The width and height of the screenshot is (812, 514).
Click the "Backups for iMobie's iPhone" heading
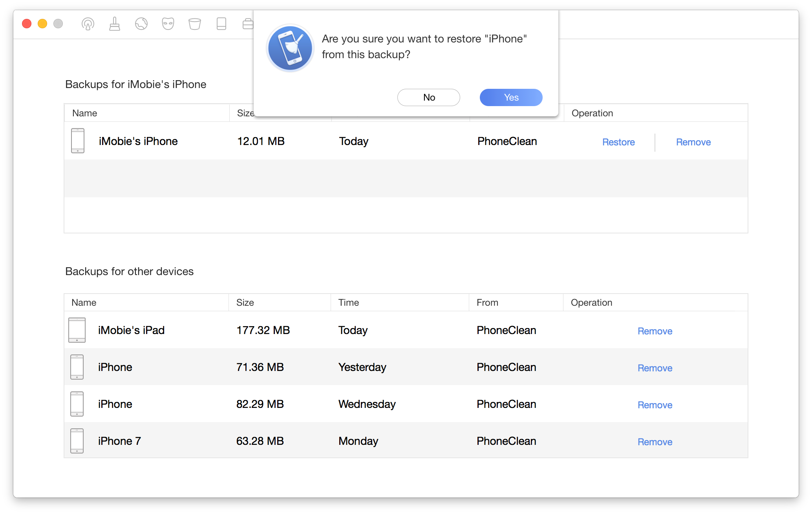[136, 84]
